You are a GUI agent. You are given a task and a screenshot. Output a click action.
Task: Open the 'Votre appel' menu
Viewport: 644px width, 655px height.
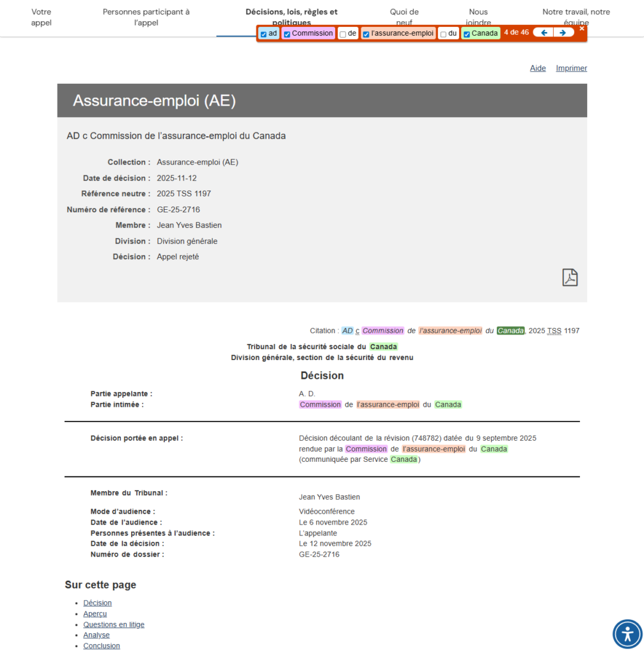pos(41,17)
